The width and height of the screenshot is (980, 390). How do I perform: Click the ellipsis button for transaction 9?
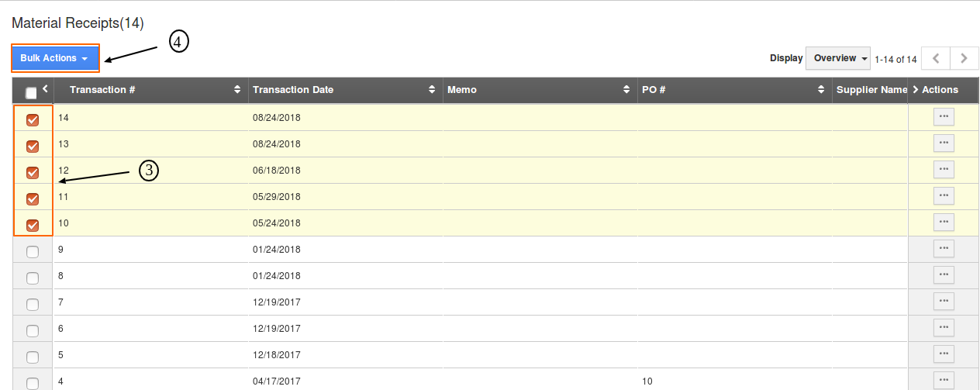tap(944, 249)
